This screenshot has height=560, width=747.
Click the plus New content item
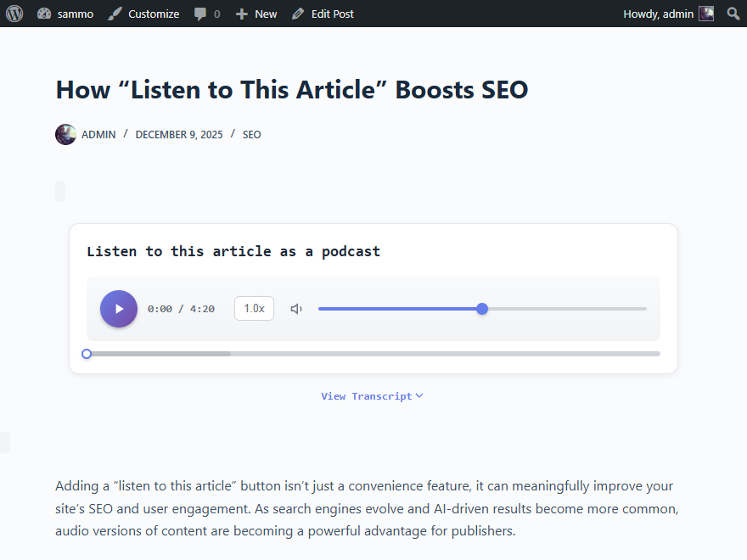pyautogui.click(x=256, y=14)
